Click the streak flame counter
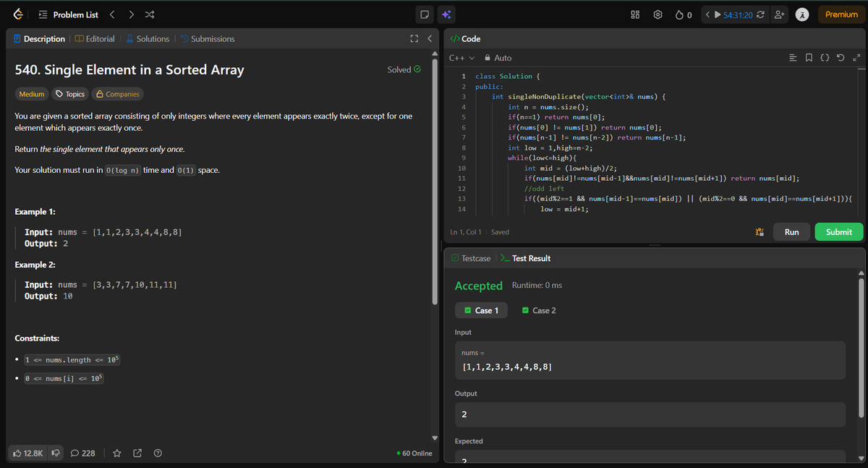This screenshot has height=468, width=868. 684,14
